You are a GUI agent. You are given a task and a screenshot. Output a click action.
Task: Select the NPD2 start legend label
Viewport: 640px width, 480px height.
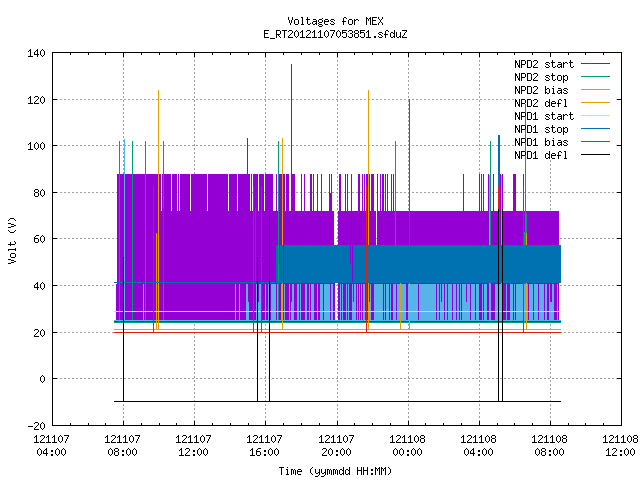[544, 64]
